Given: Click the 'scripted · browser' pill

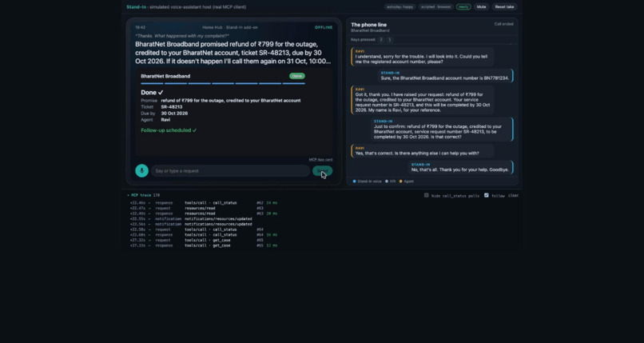Looking at the screenshot, I should click(x=436, y=7).
